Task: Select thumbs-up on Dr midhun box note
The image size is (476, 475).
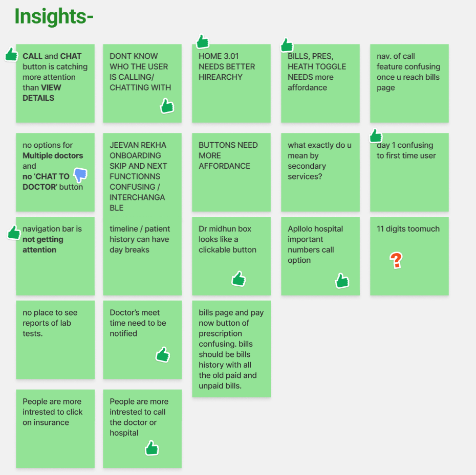Action: 239,279
